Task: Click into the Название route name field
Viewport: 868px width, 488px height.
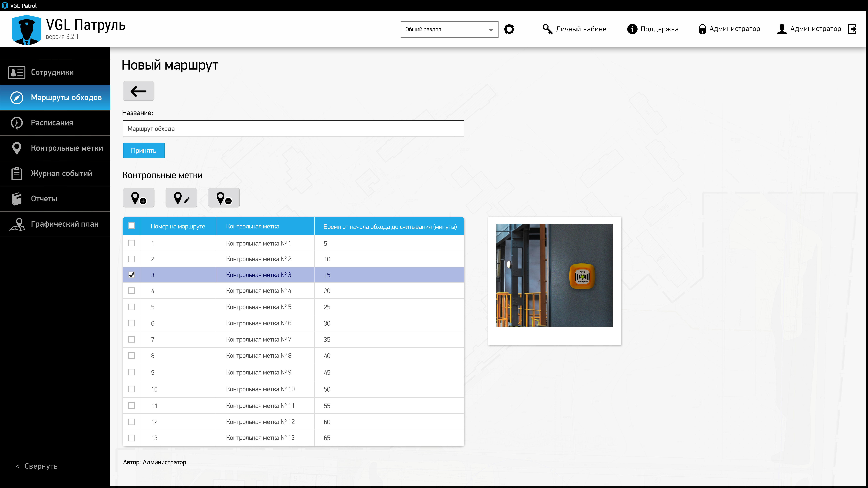Action: 293,129
